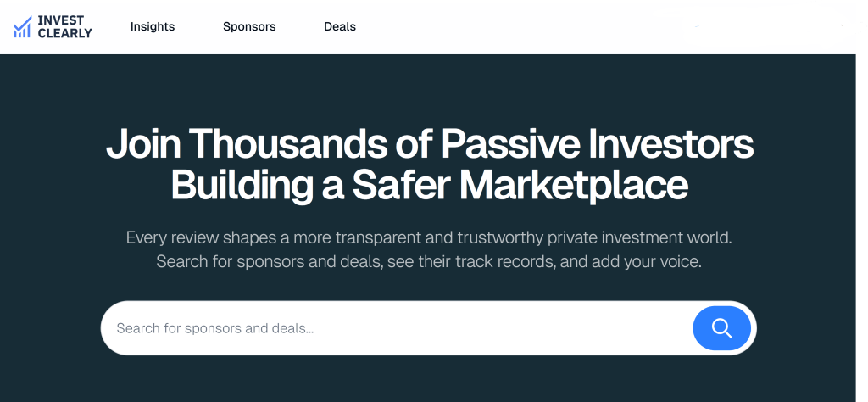
Task: Click the 'add your voice' subtitle line
Action: [x=429, y=261]
